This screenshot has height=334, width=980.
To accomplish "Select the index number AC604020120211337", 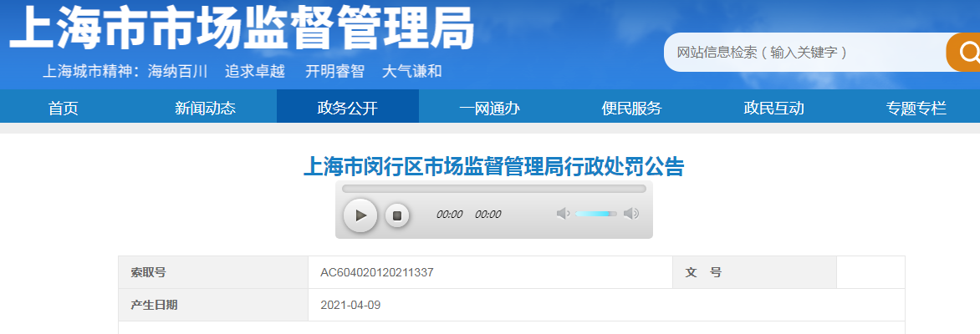I will click(377, 273).
